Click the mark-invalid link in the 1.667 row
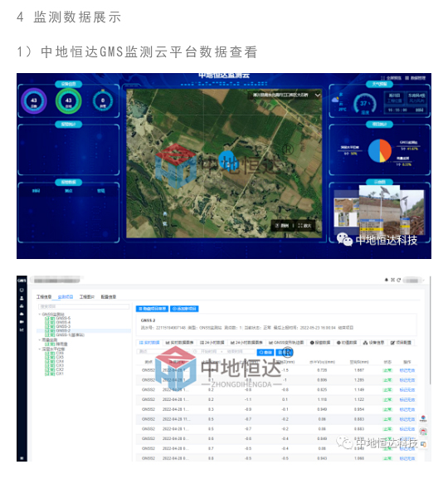448x479 pixels. pyautogui.click(x=407, y=370)
